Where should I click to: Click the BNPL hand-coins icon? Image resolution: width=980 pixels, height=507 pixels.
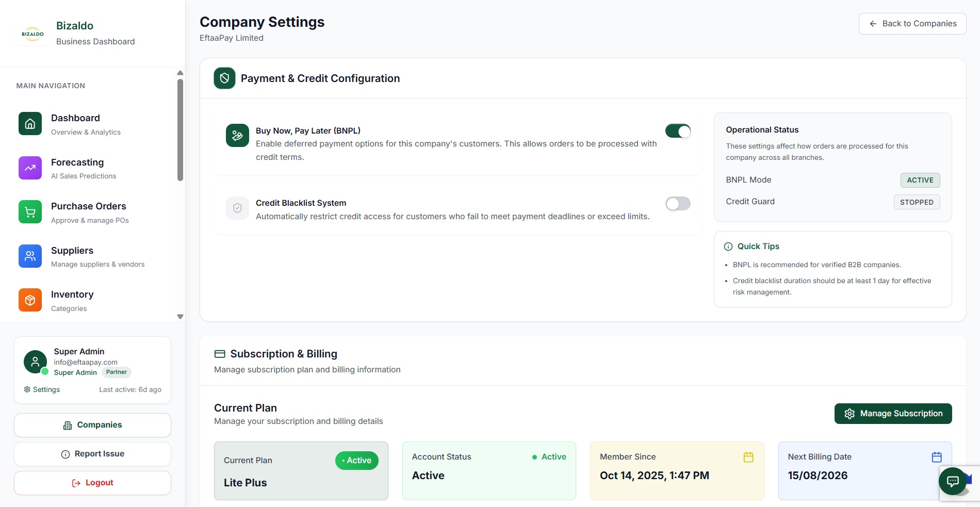click(x=237, y=136)
